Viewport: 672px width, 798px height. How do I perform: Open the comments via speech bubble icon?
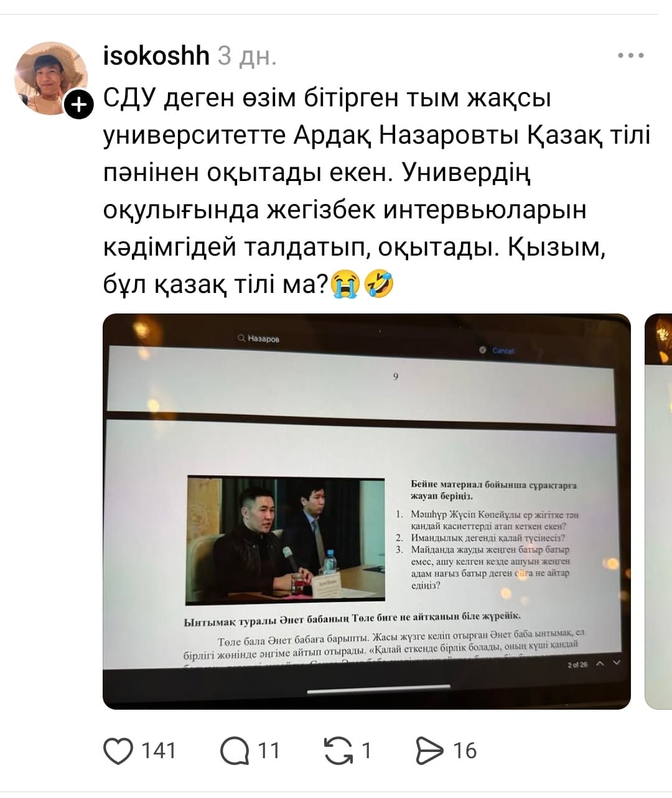pos(235,751)
